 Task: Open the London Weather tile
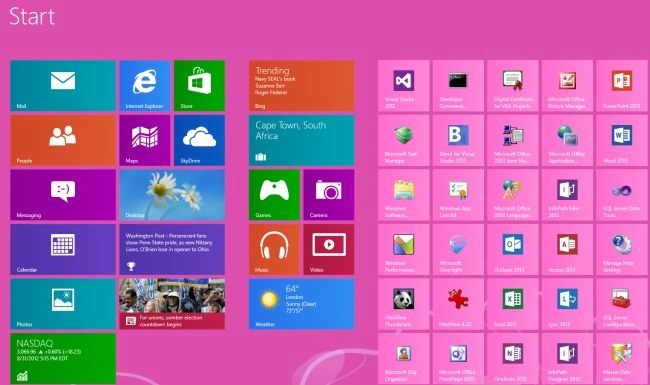[301, 304]
